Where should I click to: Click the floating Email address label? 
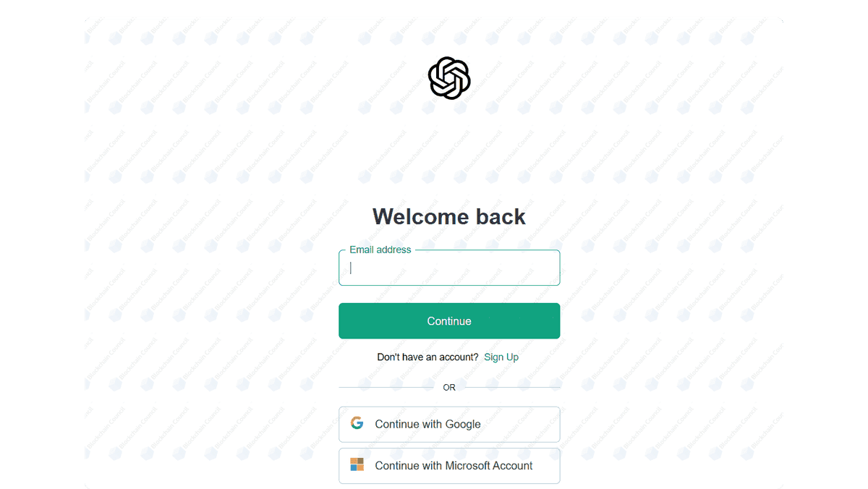[380, 250]
